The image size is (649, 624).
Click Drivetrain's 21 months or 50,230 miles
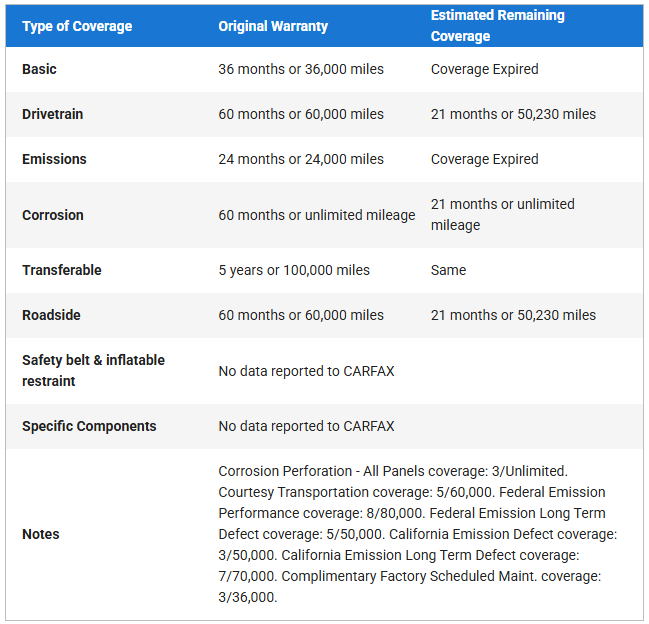click(513, 114)
